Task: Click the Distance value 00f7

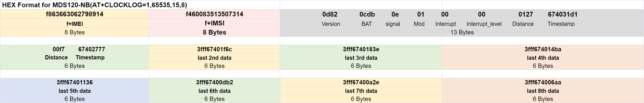Action: (59, 49)
